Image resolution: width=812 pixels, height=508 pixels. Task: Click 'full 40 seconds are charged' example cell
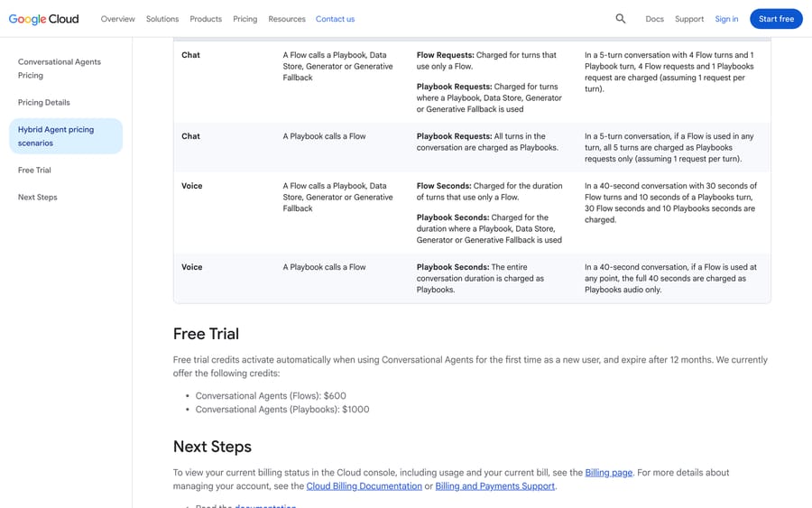point(670,278)
